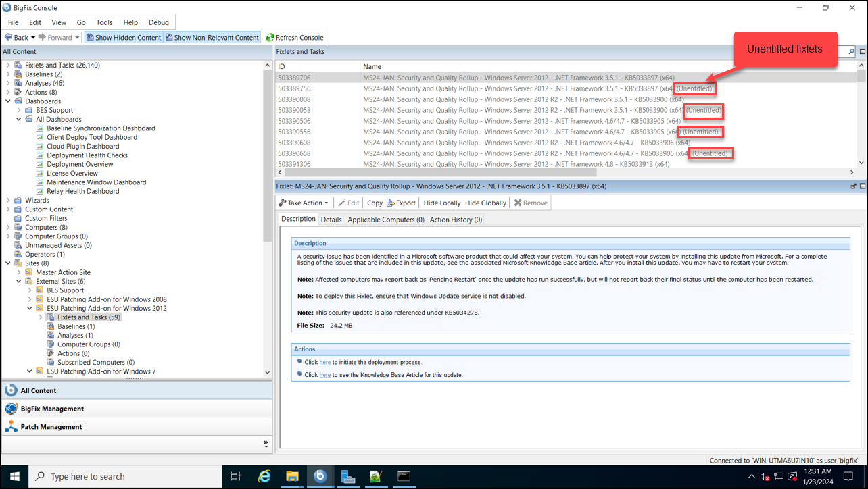Click the Remove X icon

[518, 203]
